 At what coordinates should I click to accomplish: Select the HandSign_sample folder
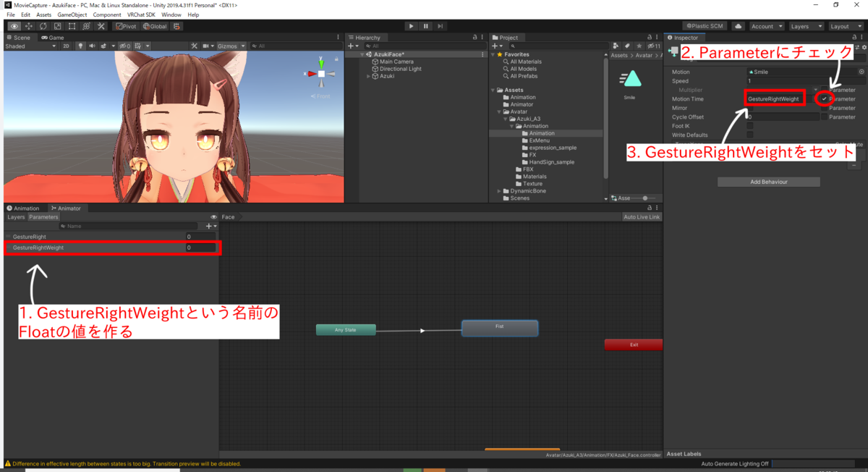[x=547, y=162]
